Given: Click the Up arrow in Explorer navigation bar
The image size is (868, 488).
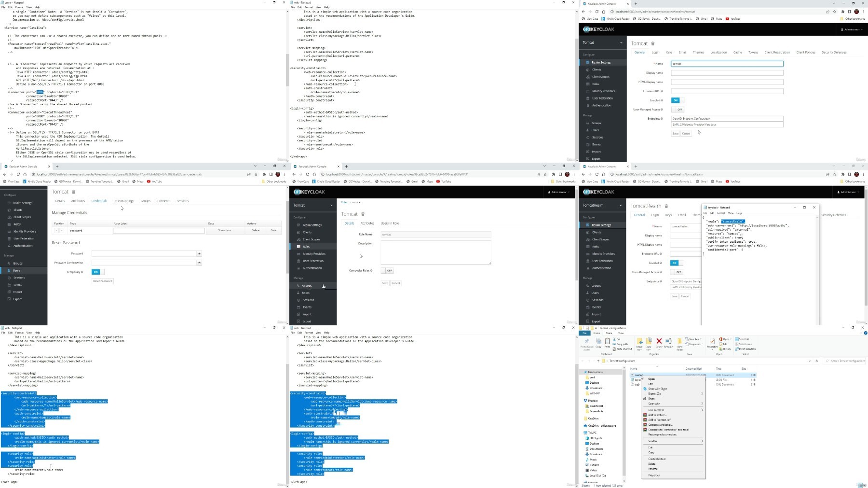Looking at the screenshot, I should coord(598,361).
